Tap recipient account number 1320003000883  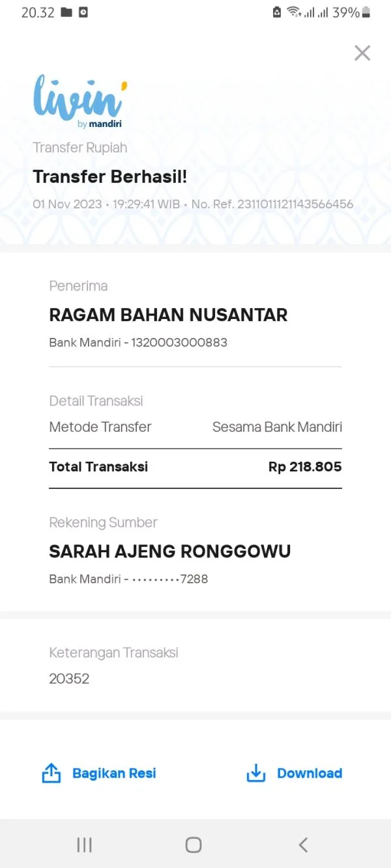click(179, 342)
